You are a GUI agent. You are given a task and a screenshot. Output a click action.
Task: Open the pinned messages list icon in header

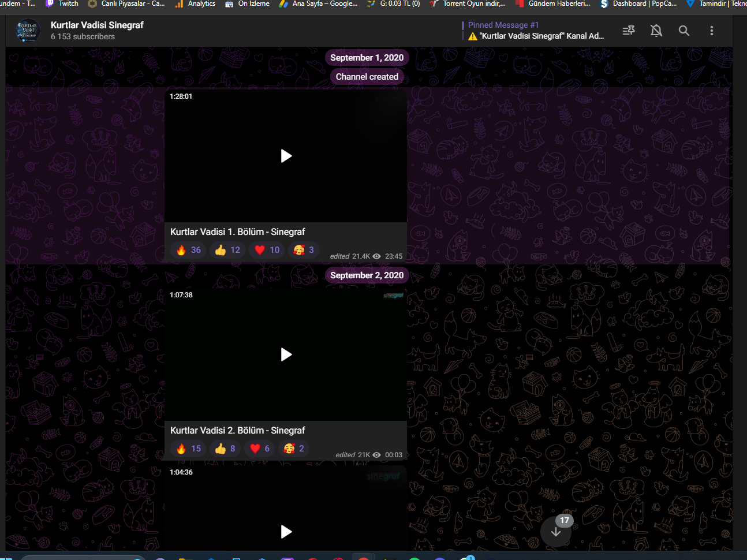[629, 31]
